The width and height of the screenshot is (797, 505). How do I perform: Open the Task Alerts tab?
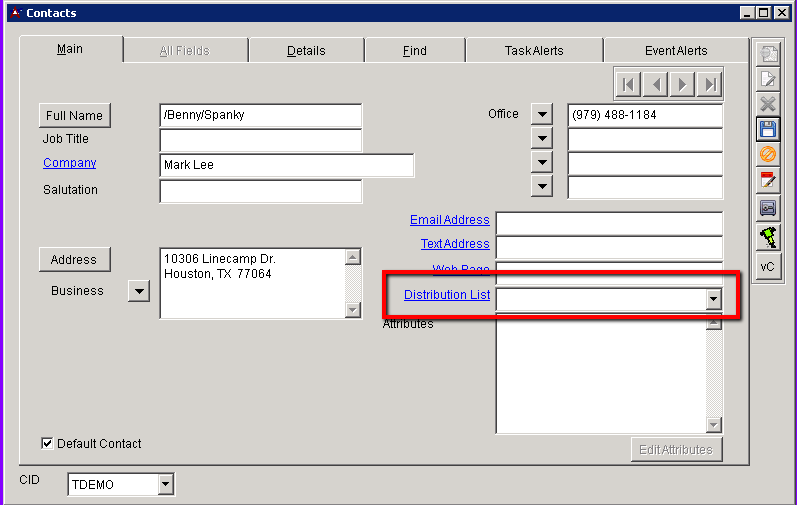tap(534, 51)
